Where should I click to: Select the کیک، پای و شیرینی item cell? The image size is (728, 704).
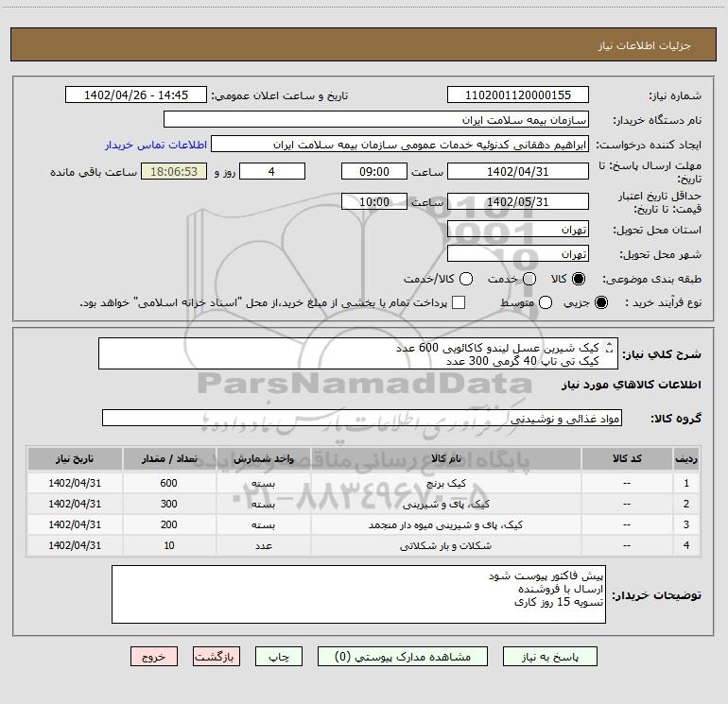tap(445, 504)
